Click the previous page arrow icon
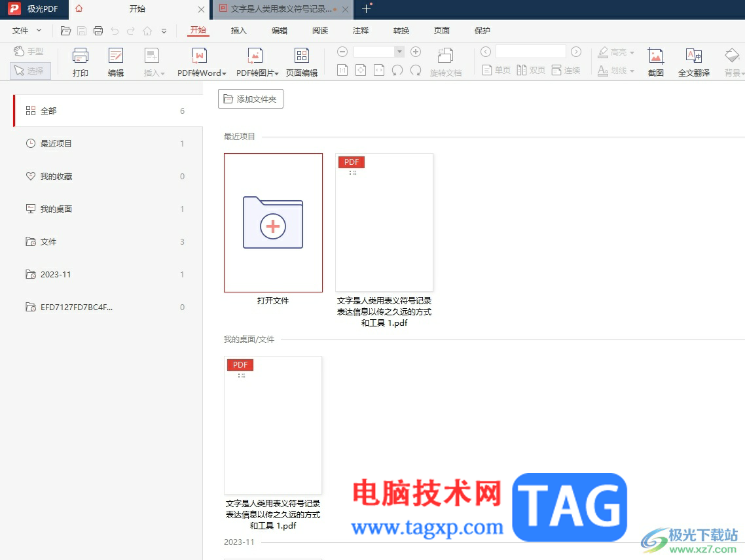 pyautogui.click(x=486, y=51)
